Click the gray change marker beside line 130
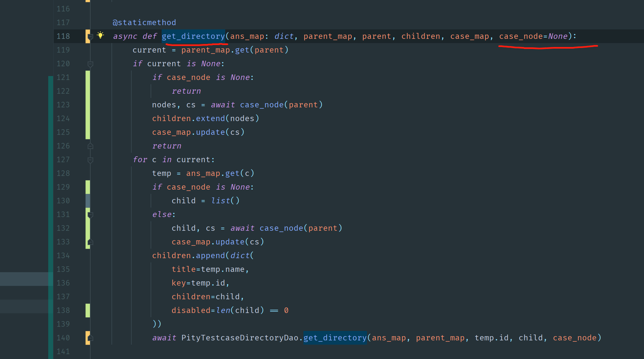 [x=88, y=201]
